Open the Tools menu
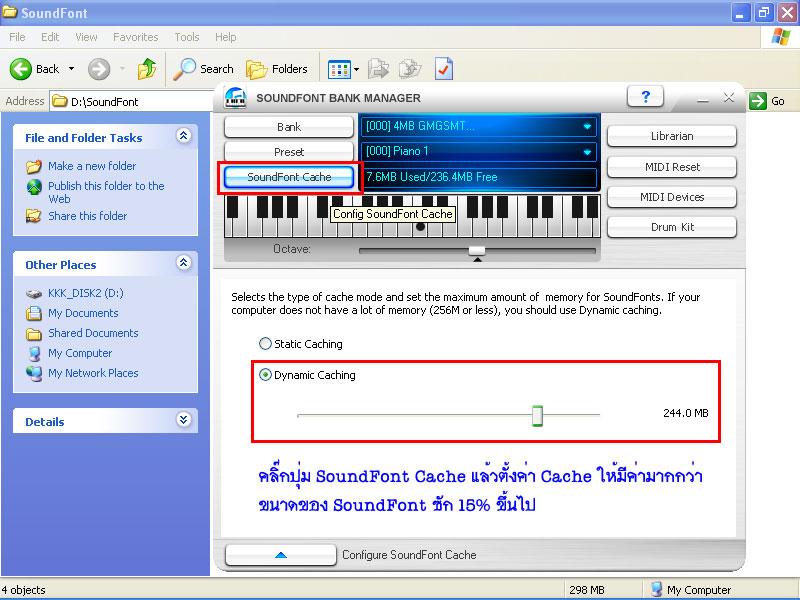Image resolution: width=800 pixels, height=600 pixels. [x=187, y=37]
